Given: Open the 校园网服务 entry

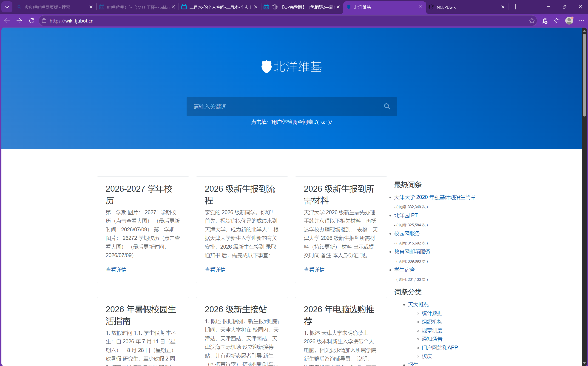Looking at the screenshot, I should click(407, 234).
